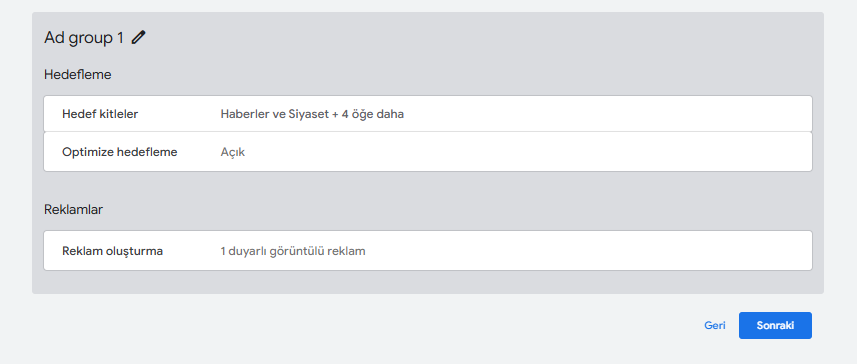Select the Optimize hedefleme label
857x364 pixels.
(x=120, y=152)
